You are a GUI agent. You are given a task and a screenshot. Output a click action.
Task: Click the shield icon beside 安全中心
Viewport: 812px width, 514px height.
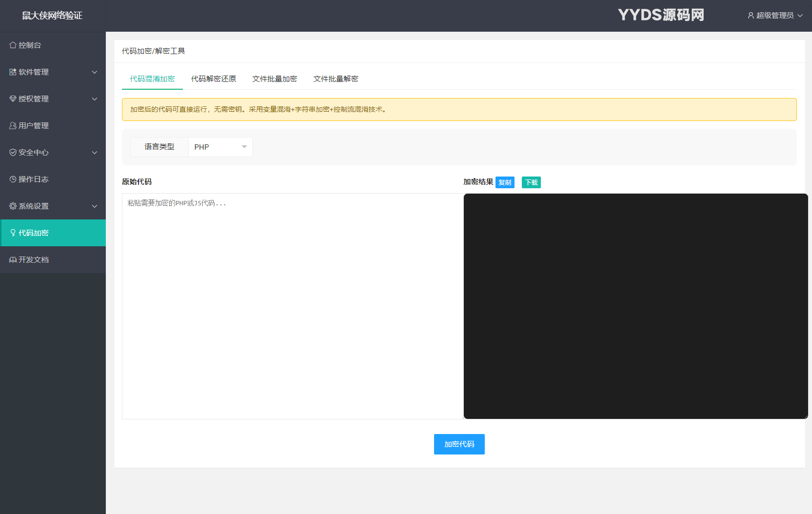[x=13, y=153]
